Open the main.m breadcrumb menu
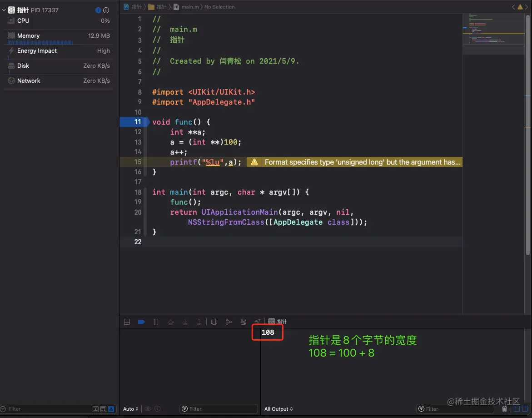The image size is (532, 418). tap(186, 7)
